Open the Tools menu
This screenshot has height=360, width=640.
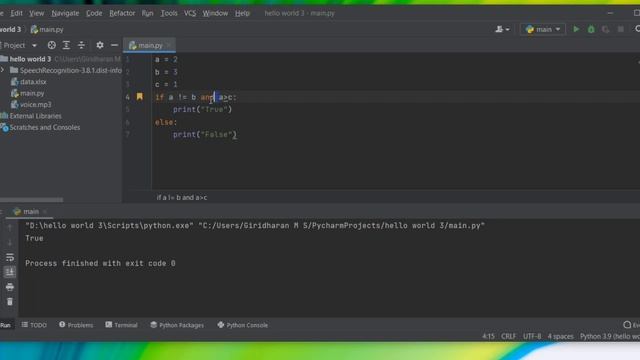[169, 13]
